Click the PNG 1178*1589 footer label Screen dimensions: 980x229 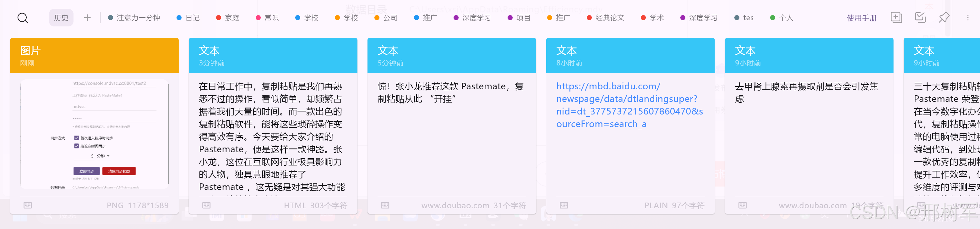pyautogui.click(x=138, y=206)
